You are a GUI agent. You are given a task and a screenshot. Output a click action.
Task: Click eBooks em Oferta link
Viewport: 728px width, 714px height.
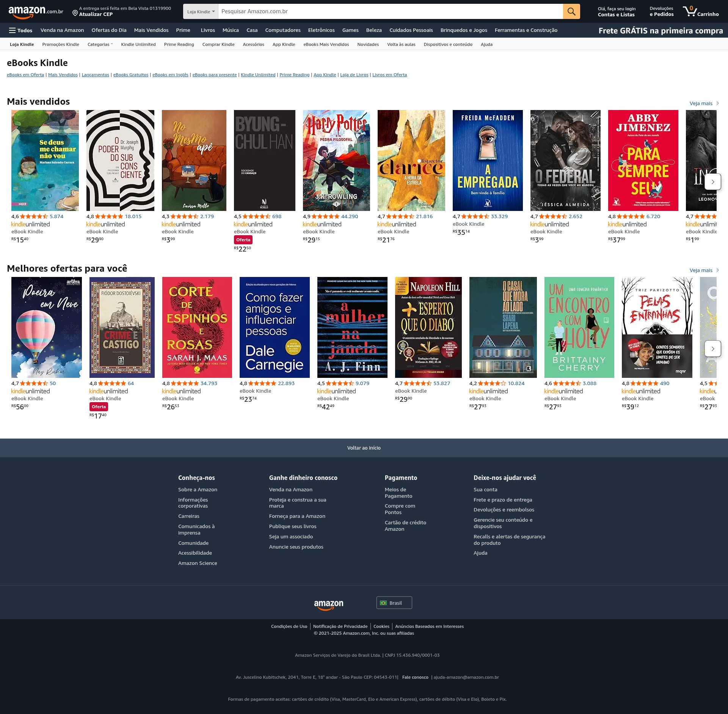[25, 75]
